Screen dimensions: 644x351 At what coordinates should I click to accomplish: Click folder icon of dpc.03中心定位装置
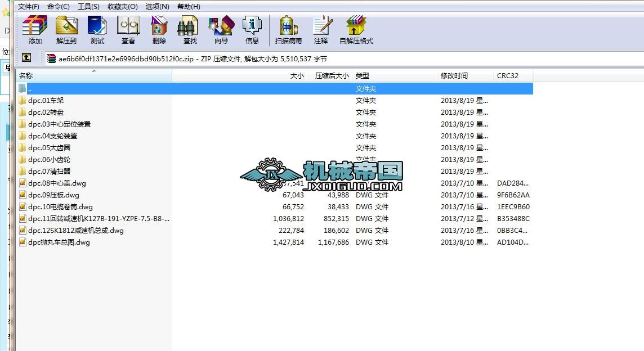coord(22,124)
